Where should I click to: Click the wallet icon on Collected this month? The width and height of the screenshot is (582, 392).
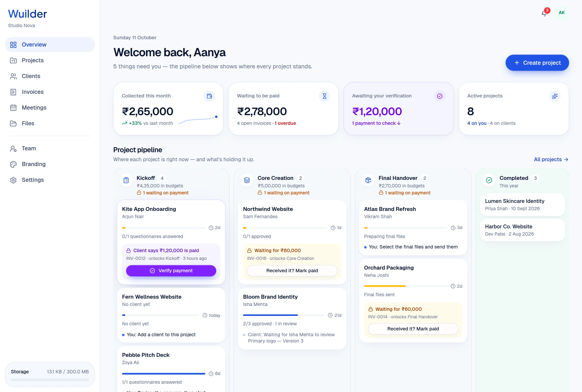(209, 96)
